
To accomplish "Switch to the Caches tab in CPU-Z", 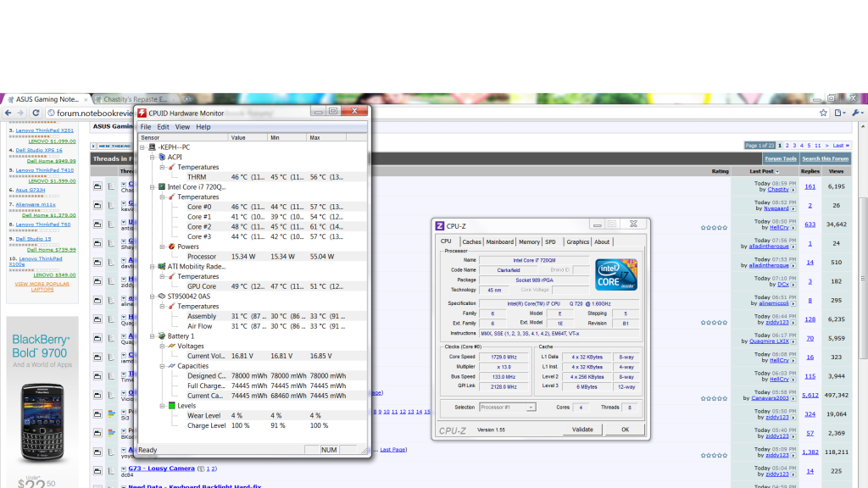I will click(471, 241).
